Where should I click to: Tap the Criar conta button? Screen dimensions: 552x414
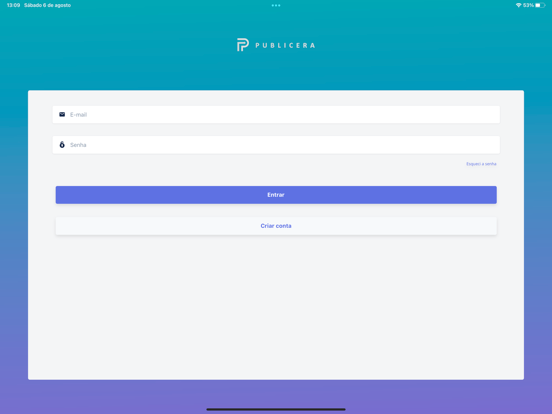tap(276, 226)
